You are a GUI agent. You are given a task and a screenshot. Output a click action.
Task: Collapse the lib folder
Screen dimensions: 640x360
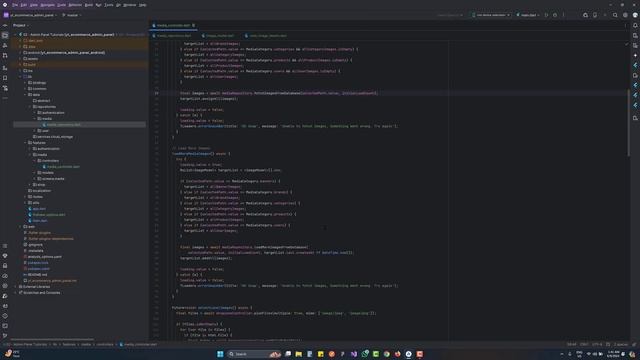tap(20, 77)
